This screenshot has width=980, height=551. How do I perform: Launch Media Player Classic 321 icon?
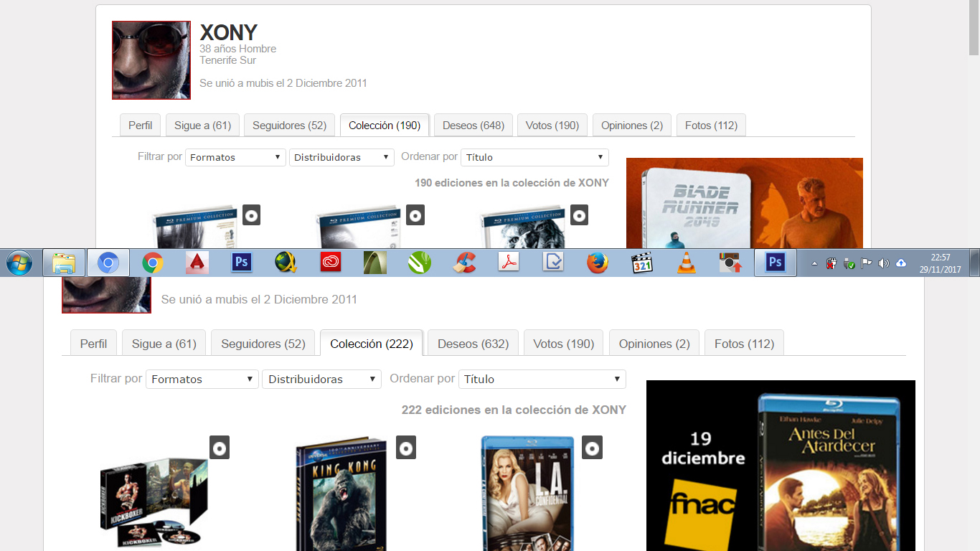642,263
